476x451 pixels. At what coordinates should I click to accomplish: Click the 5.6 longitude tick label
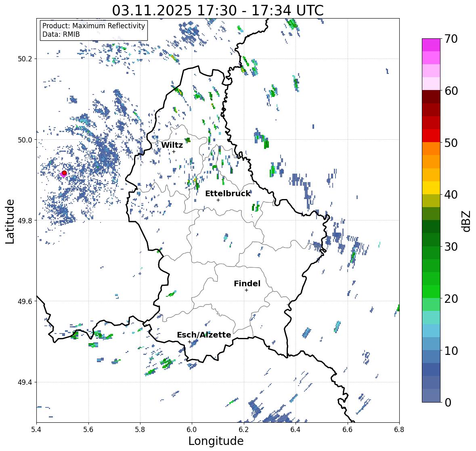click(88, 430)
